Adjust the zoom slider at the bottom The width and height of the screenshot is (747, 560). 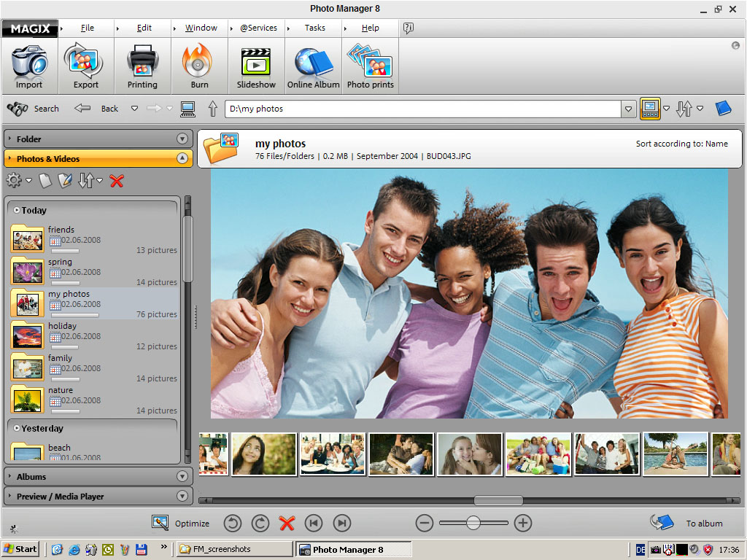point(473,523)
